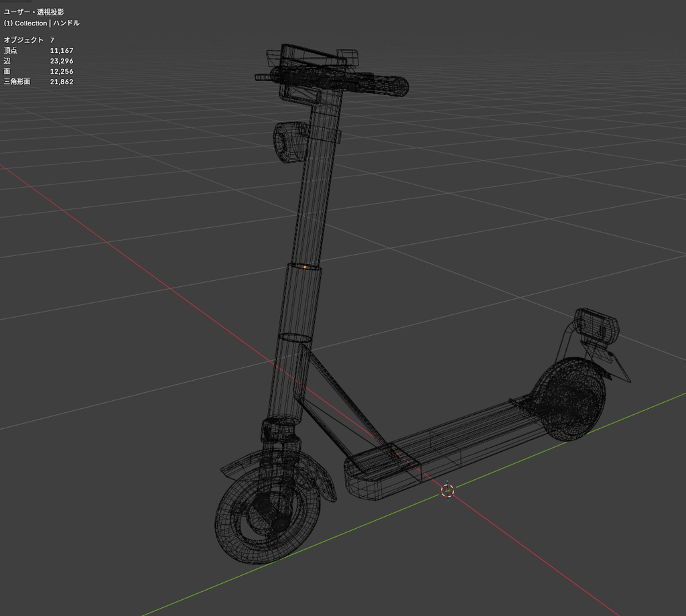This screenshot has height=616, width=686.
Task: Click the edge count value '23,296'
Action: coord(62,61)
